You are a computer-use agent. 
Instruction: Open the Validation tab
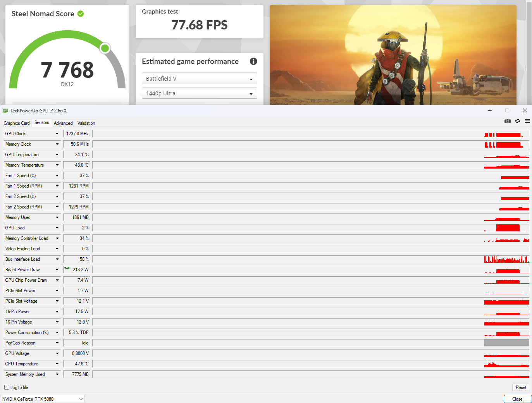86,123
